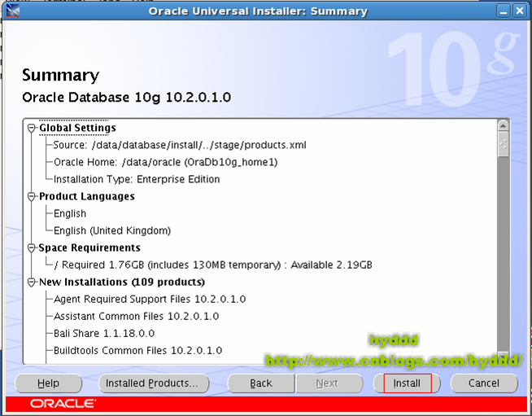Select Assistant Common Files 10.2.0.1.0 row

coord(137,316)
